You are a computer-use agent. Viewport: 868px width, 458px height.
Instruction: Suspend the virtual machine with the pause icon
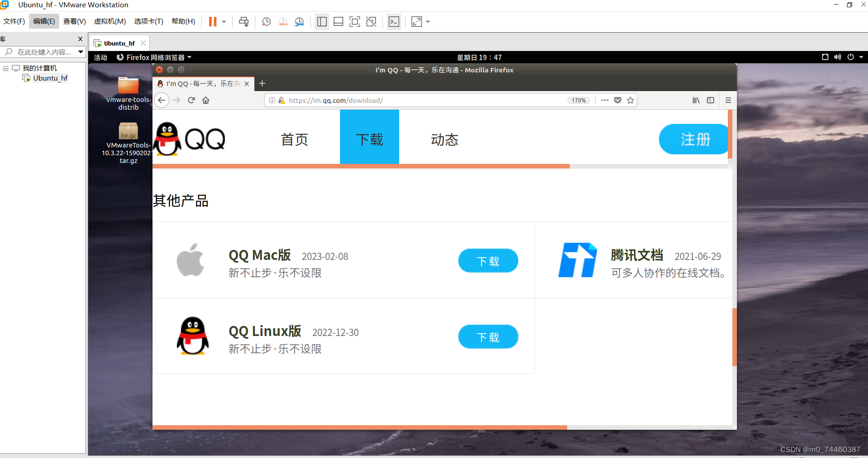(213, 21)
